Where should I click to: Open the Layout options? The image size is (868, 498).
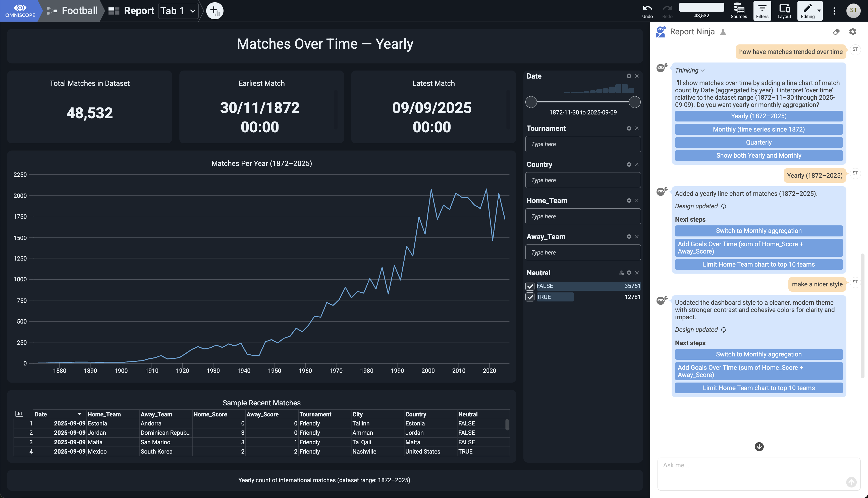(x=784, y=11)
